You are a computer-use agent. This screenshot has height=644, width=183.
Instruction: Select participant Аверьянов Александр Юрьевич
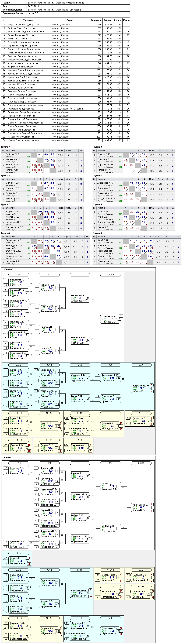coord(23,25)
